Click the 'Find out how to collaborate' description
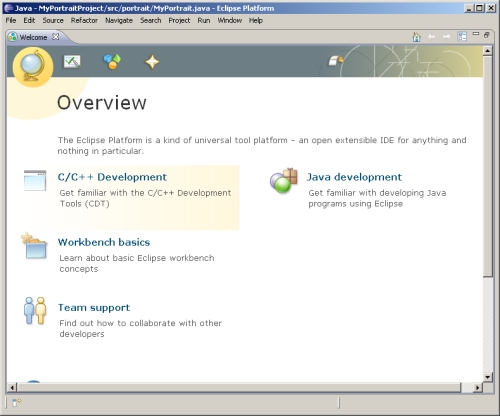This screenshot has width=500, height=416. point(140,328)
